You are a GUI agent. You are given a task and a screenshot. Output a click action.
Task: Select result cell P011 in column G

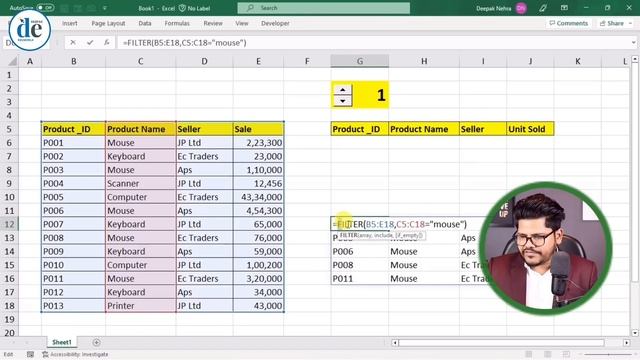(360, 279)
